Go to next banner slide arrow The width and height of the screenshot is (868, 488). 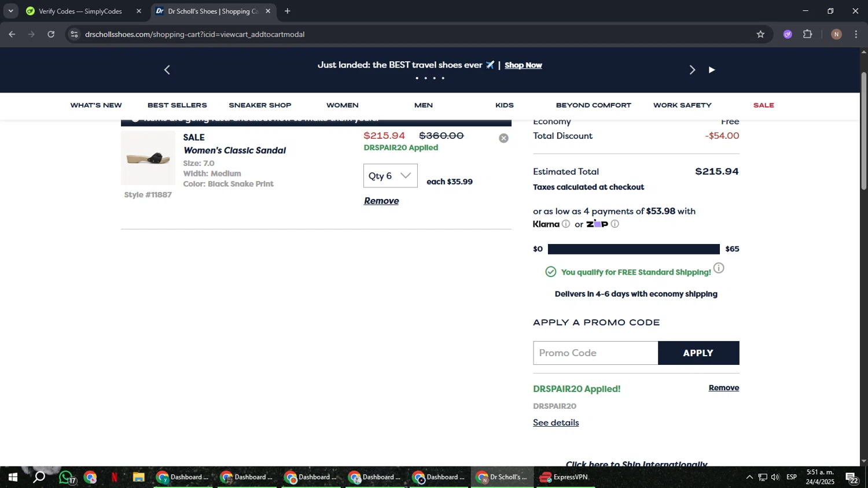(x=692, y=70)
